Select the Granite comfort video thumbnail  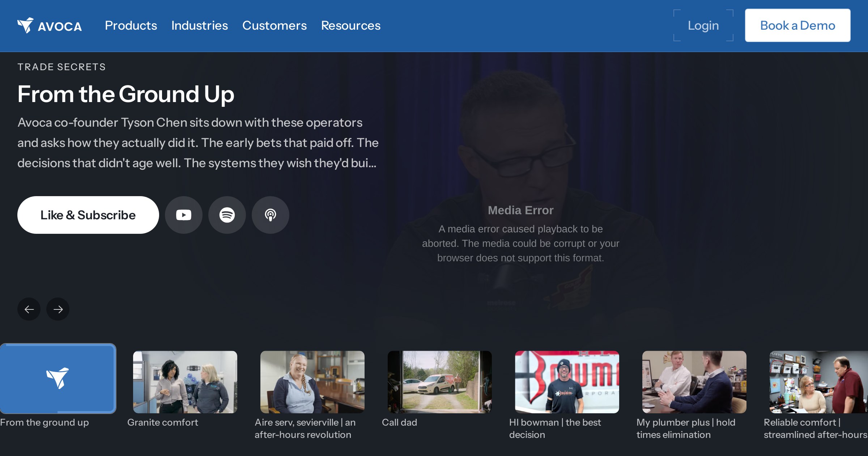185,382
